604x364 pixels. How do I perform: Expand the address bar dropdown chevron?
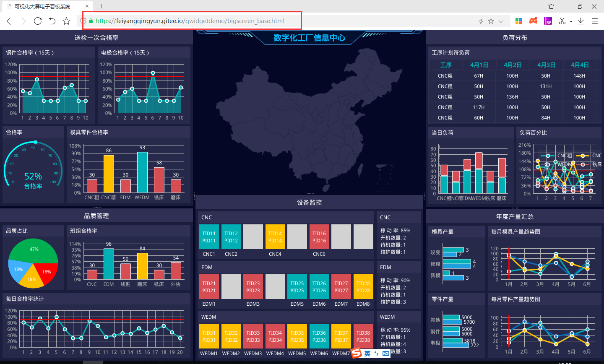pos(501,21)
